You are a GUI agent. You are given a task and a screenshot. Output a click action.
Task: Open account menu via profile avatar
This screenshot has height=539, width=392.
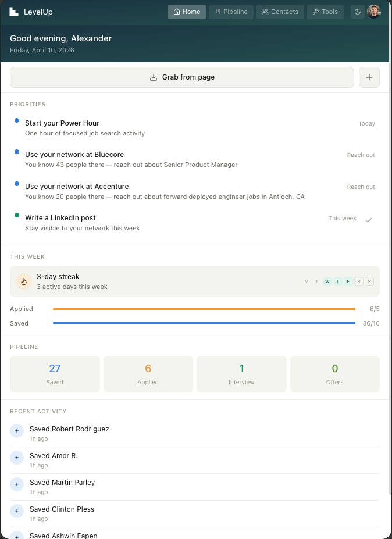coord(374,11)
